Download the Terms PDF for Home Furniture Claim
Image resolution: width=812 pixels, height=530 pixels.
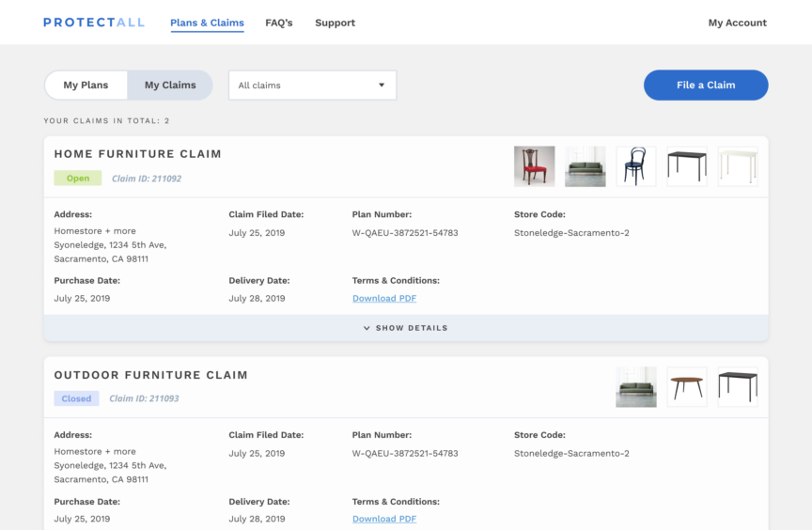point(384,298)
